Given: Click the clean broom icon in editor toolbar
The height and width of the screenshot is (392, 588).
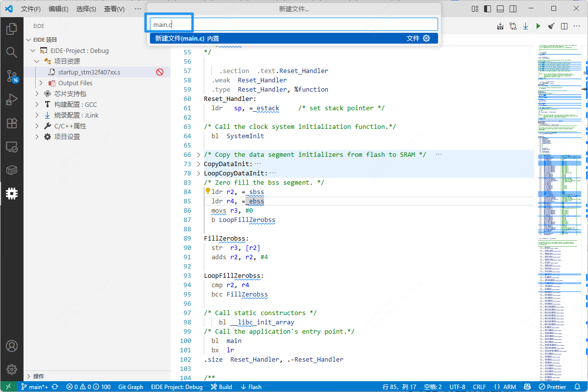Looking at the screenshot, I should (x=551, y=26).
